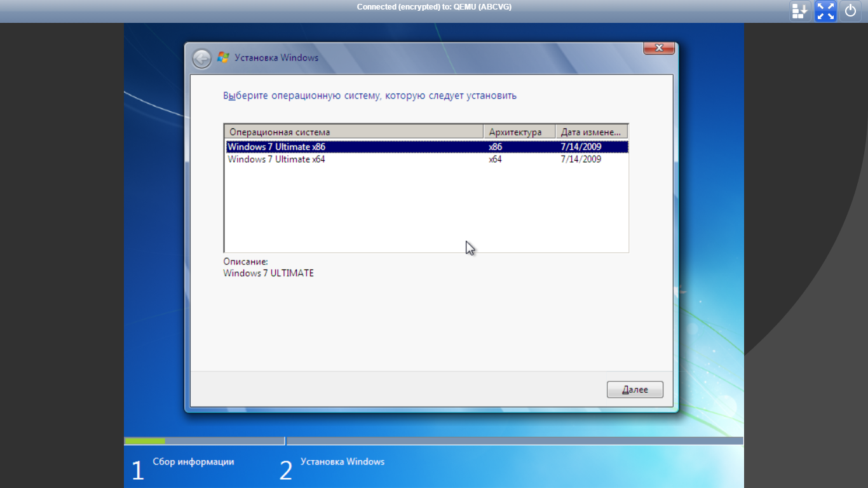This screenshot has height=488, width=868.
Task: Select Windows 7 Ultimate x64 row
Action: point(427,159)
